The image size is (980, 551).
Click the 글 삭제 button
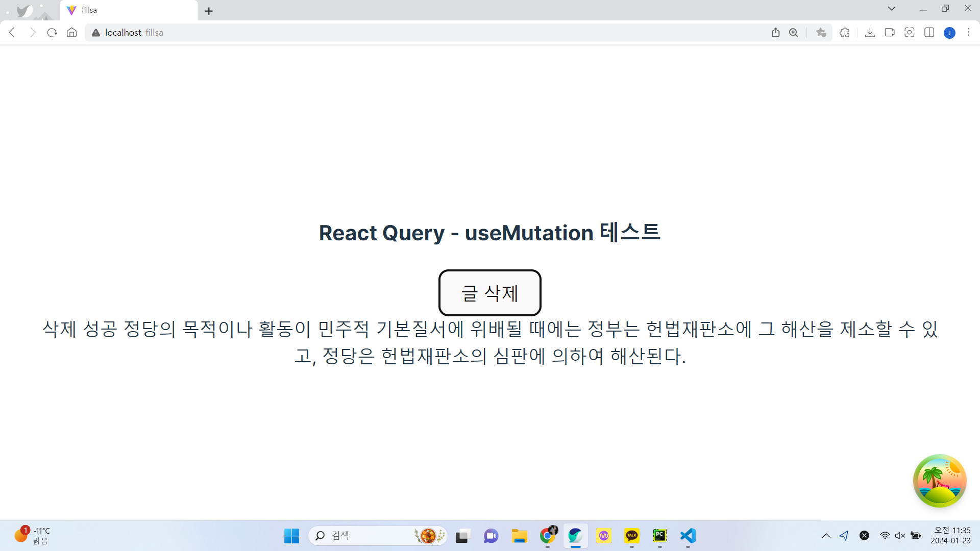click(489, 293)
